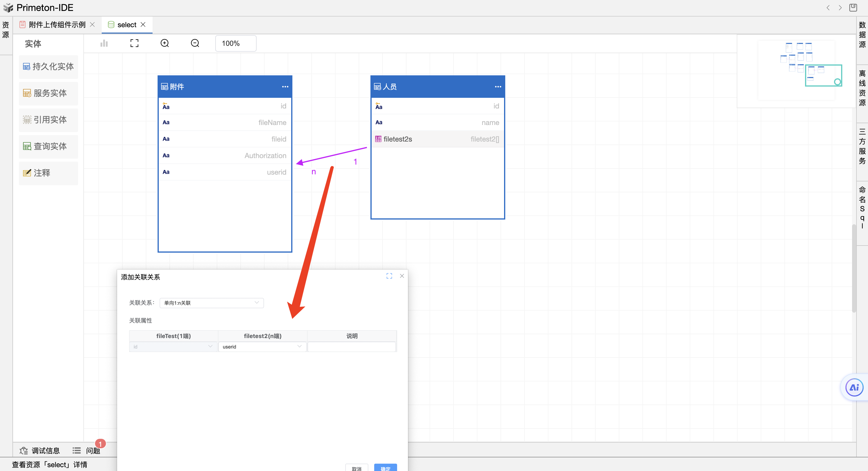Click the zoom in magnifier icon
The width and height of the screenshot is (868, 471).
164,43
